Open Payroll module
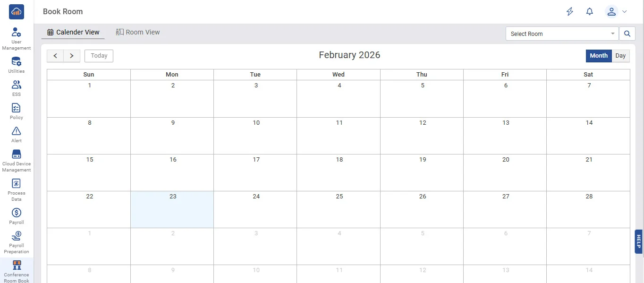This screenshot has width=644, height=283. click(x=17, y=215)
